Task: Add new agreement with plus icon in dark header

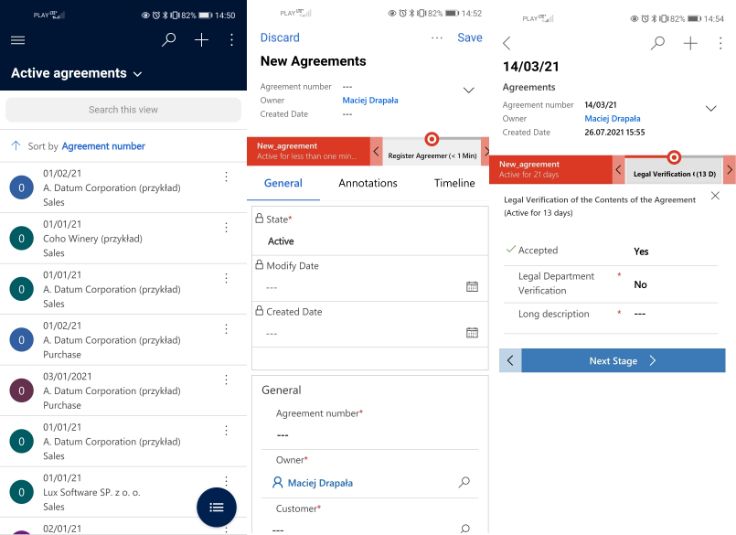Action: tap(201, 40)
